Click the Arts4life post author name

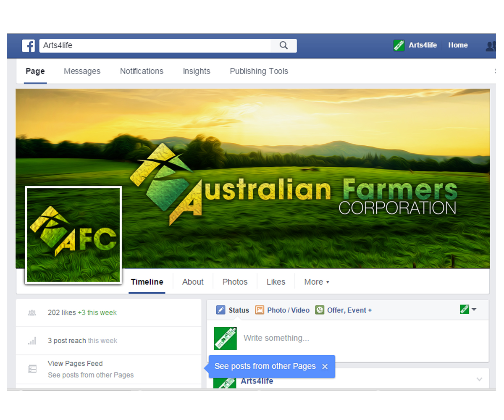tap(257, 381)
